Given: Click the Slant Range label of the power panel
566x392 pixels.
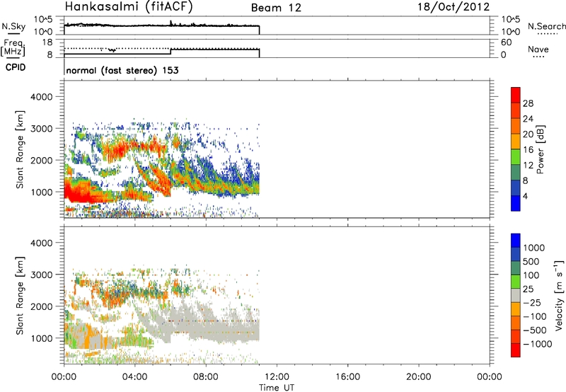Looking at the screenshot, I should tap(20, 149).
